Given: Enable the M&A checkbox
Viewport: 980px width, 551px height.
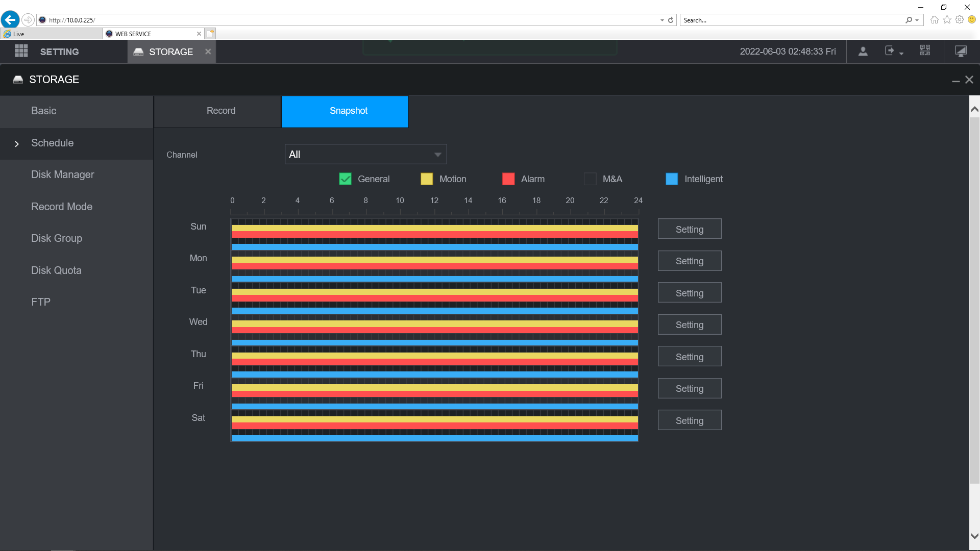Looking at the screenshot, I should coord(590,179).
